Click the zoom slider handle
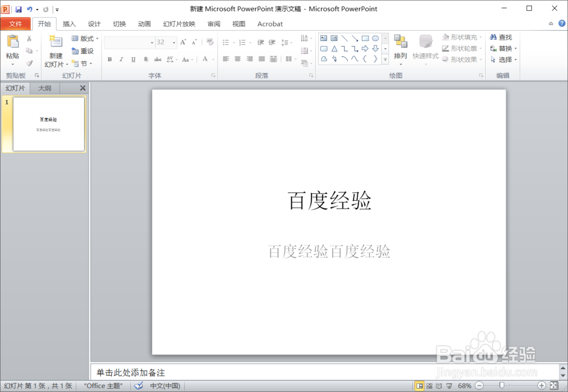This screenshot has width=568, height=392. [502, 386]
